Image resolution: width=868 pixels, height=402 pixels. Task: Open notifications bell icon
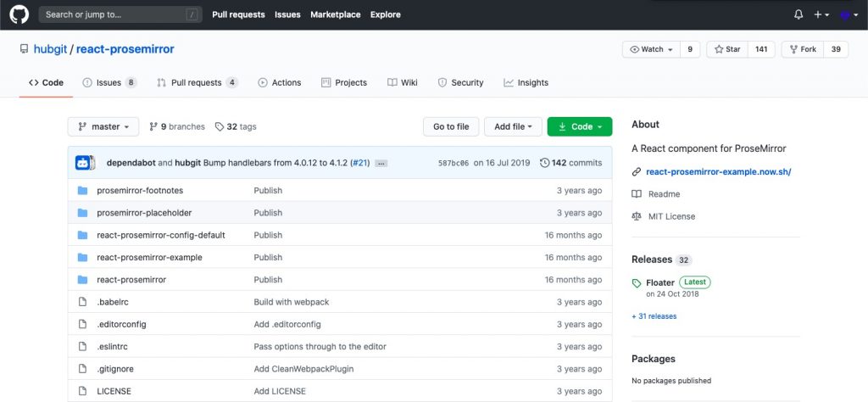coord(798,15)
